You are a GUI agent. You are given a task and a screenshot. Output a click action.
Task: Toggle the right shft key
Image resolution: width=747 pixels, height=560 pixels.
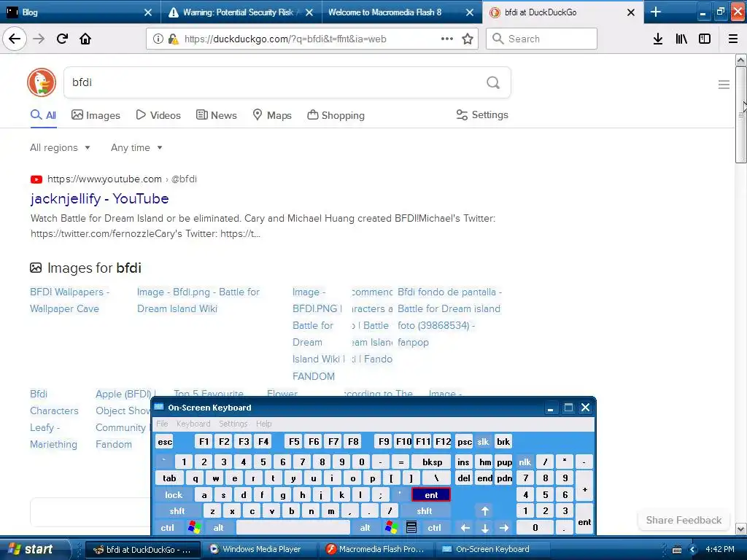pyautogui.click(x=425, y=511)
